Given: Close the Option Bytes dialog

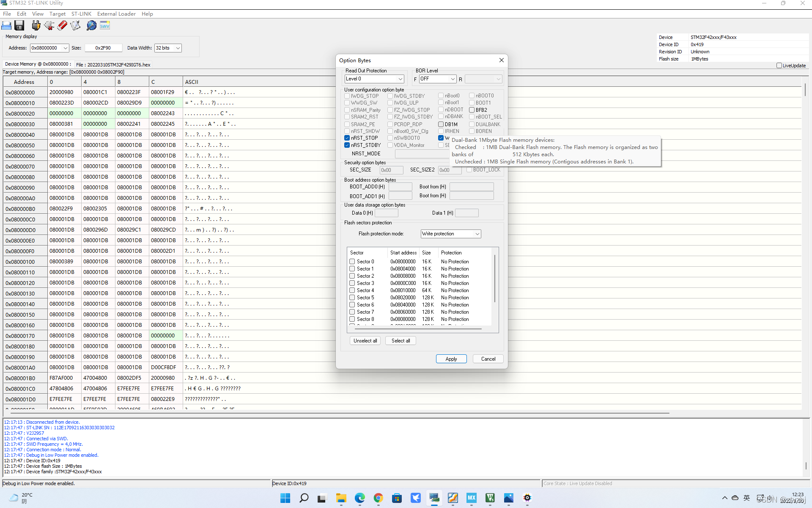Looking at the screenshot, I should tap(501, 60).
